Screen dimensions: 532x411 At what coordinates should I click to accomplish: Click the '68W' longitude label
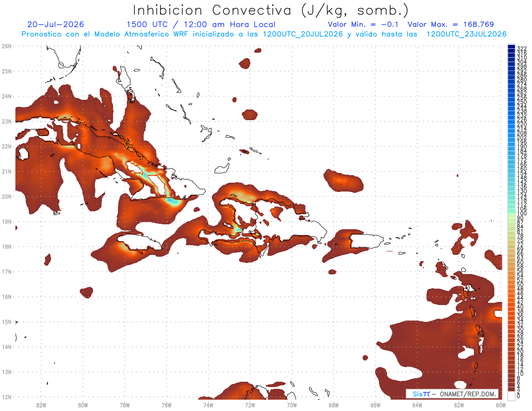pyautogui.click(x=334, y=405)
